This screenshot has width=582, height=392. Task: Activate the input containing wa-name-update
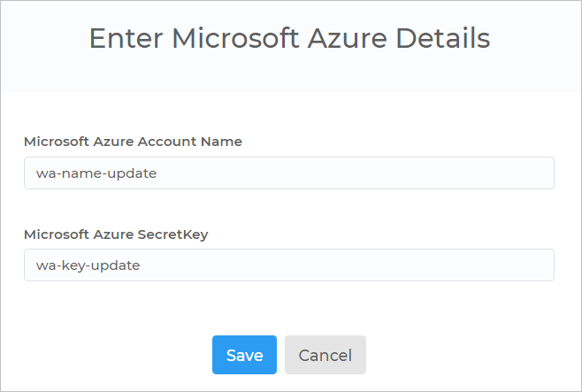click(289, 173)
